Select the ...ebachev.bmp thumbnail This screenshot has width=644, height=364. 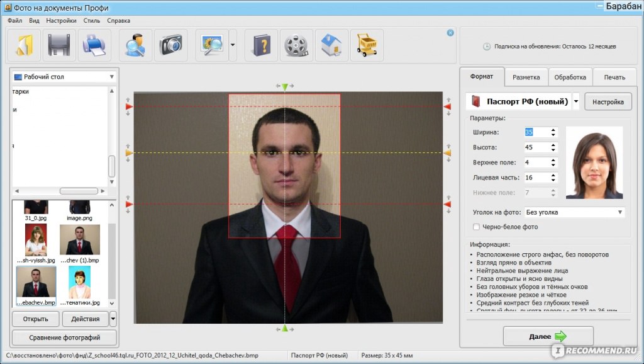pos(36,286)
